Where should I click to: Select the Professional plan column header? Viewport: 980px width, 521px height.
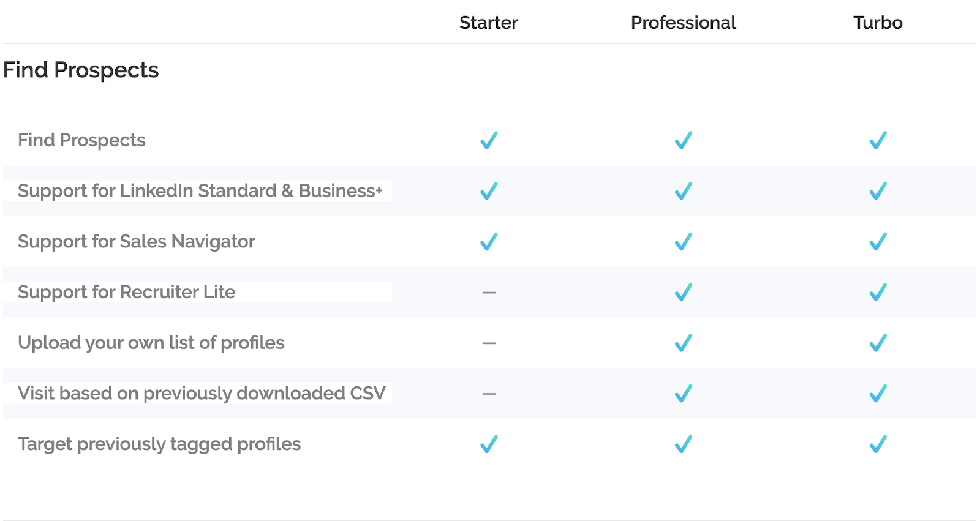(683, 23)
